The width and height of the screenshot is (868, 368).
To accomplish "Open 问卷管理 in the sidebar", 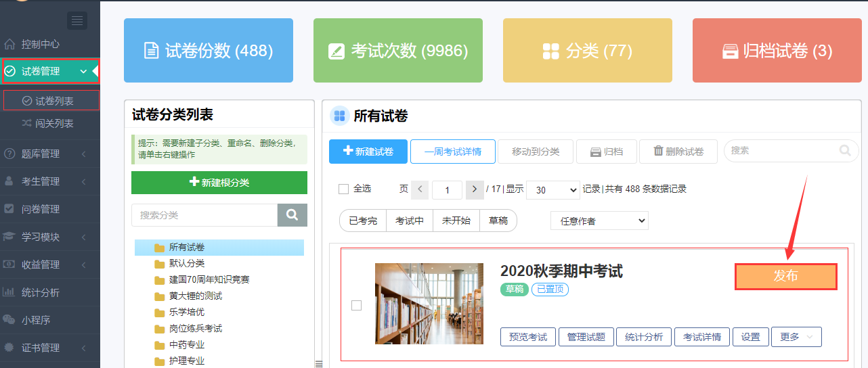I will 41,209.
